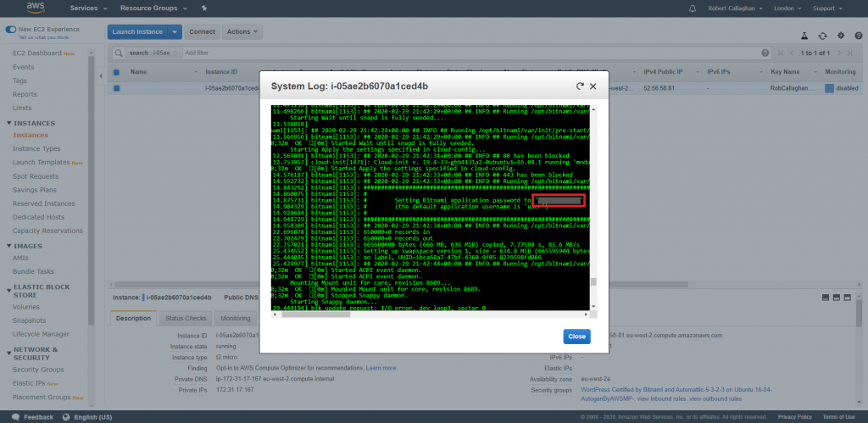Open Resource Groups dropdown
Screen dimensions: 868x423
[x=153, y=8]
